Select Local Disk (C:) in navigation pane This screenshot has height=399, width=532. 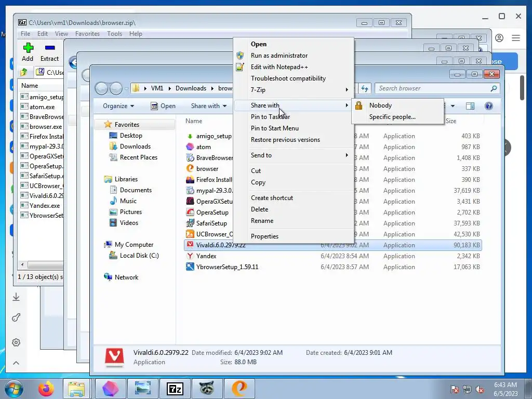[139, 256]
